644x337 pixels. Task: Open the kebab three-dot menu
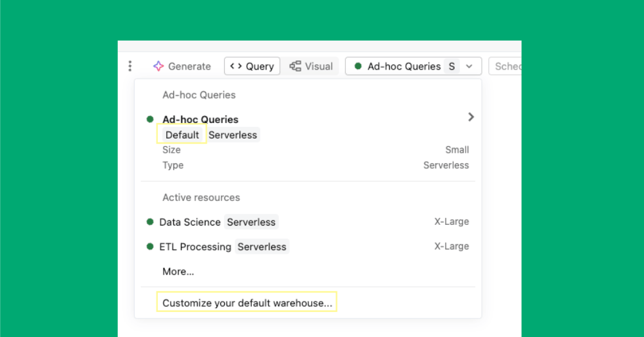(x=130, y=66)
